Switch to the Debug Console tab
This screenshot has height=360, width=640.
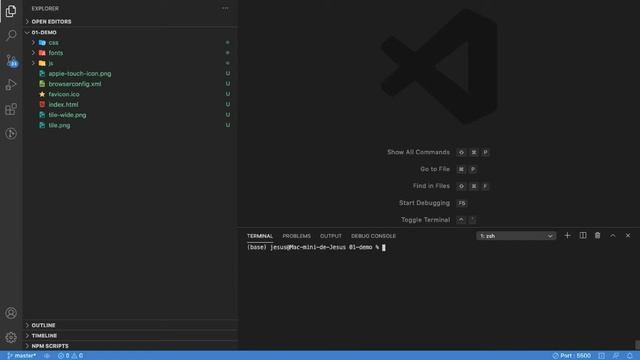(x=373, y=236)
